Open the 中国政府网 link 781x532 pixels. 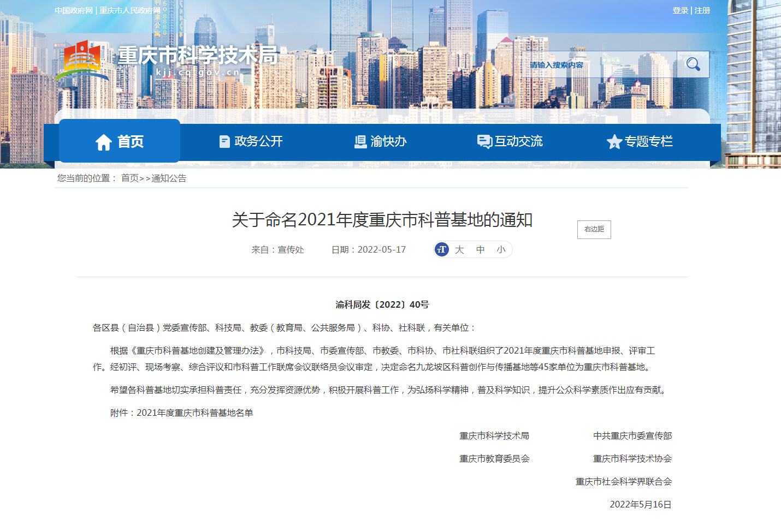pos(74,10)
